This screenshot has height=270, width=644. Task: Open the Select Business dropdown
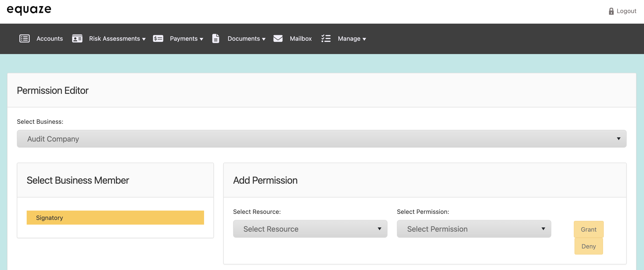tap(322, 139)
